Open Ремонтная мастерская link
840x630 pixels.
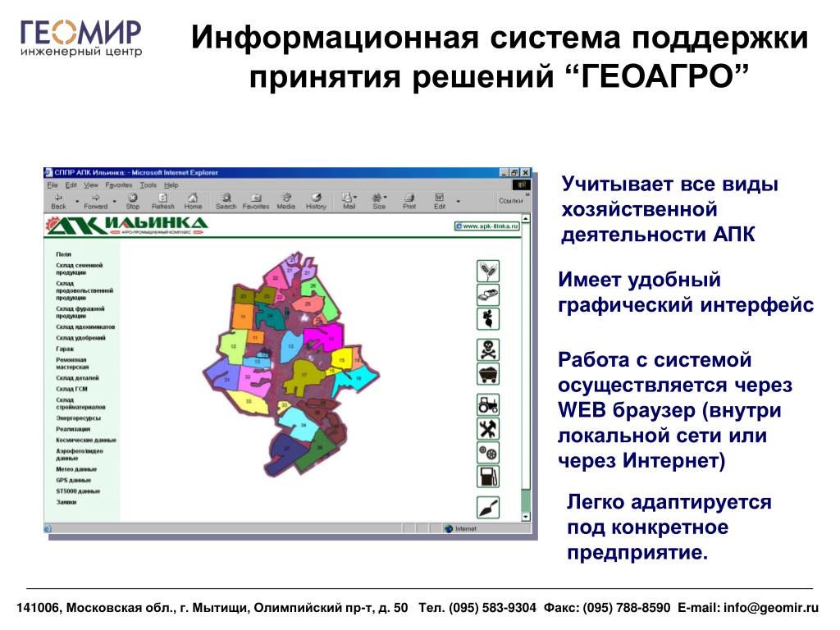pos(72,363)
